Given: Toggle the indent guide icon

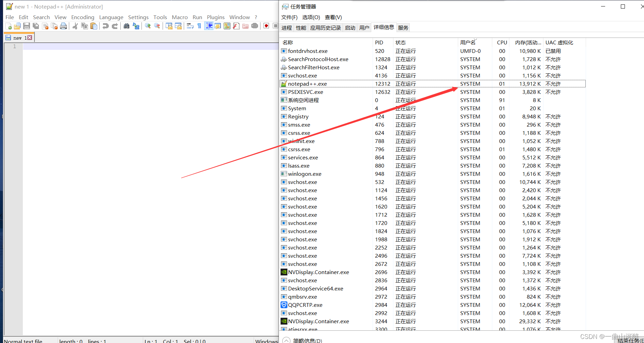Looking at the screenshot, I should 209,26.
